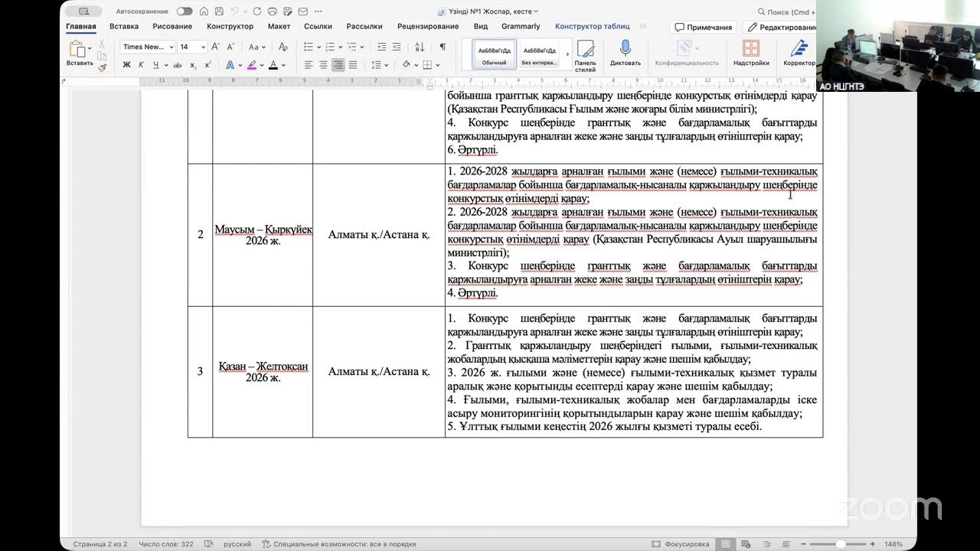Apply the Без интервала style

[538, 54]
